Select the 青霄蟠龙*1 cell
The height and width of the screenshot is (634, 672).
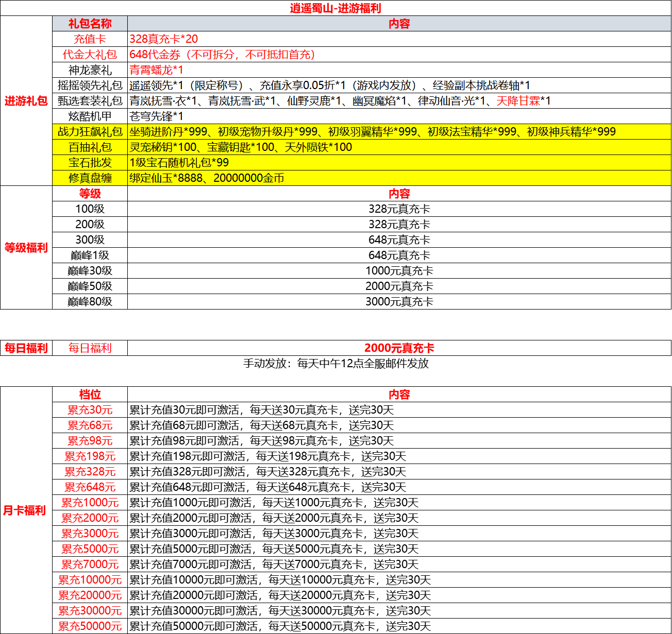click(156, 70)
